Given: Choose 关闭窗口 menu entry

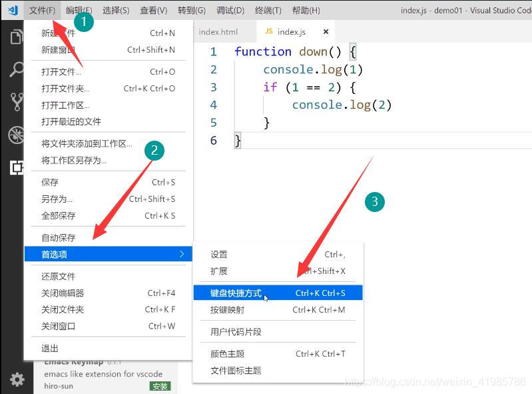Looking at the screenshot, I should (109, 326).
